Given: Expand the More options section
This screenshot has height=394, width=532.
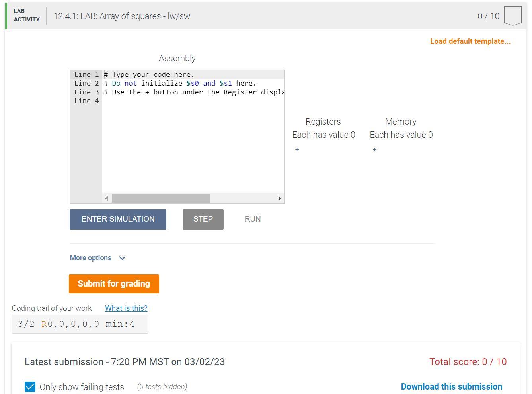Looking at the screenshot, I should tap(90, 258).
